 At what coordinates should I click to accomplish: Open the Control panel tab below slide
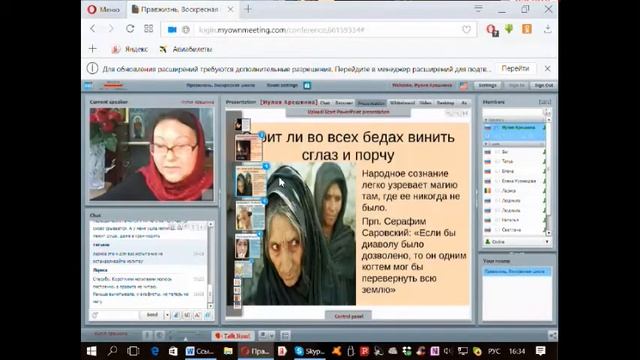pyautogui.click(x=349, y=316)
